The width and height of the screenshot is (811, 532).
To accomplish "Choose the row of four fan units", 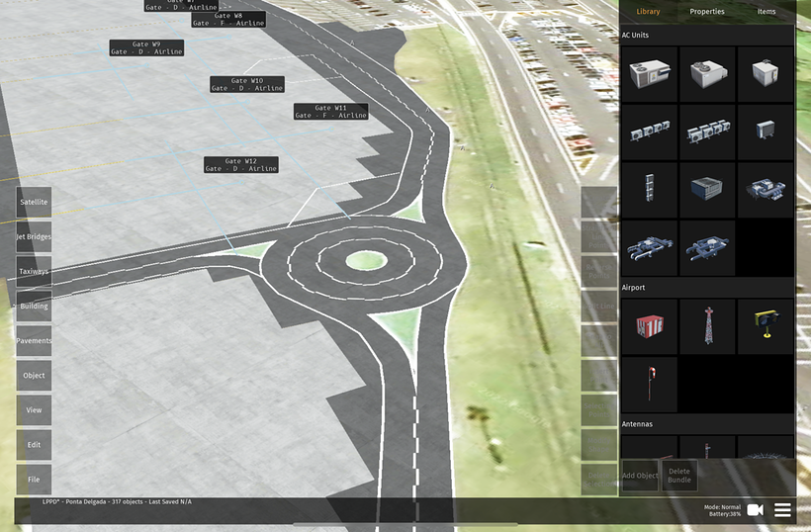I will 650,132.
